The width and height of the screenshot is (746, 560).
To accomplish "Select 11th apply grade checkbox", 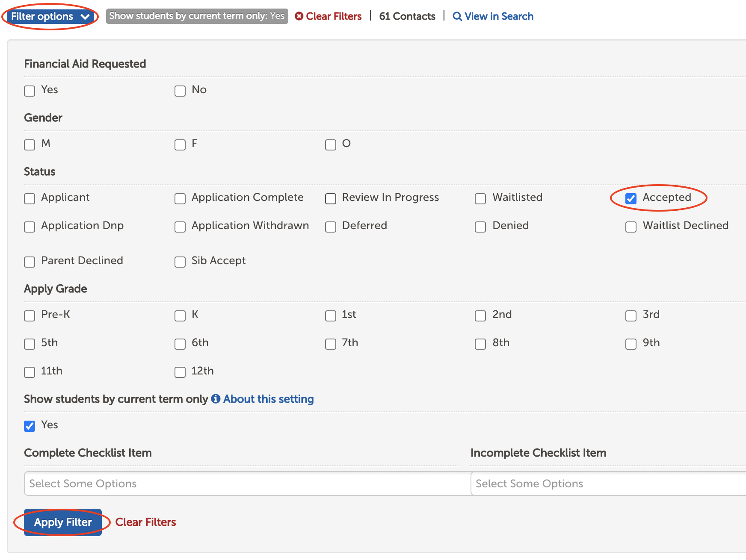I will pyautogui.click(x=30, y=372).
